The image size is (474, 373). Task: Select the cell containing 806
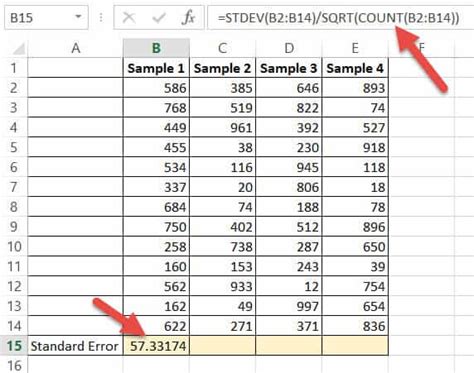coord(289,187)
